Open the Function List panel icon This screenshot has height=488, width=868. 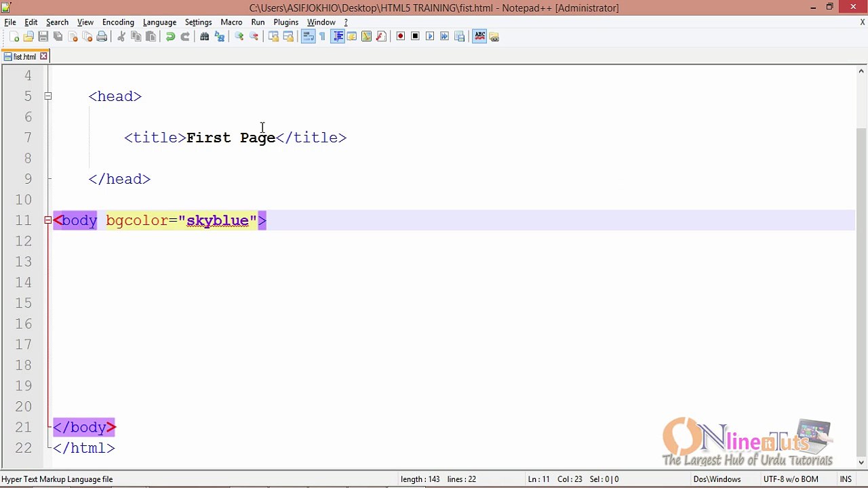coord(381,37)
